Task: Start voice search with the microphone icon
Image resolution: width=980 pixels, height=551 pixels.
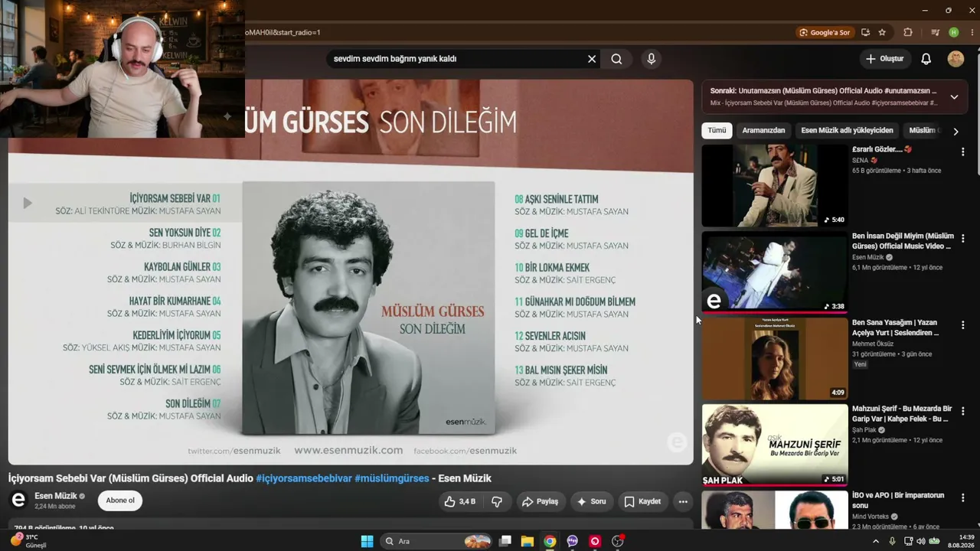Action: click(652, 59)
